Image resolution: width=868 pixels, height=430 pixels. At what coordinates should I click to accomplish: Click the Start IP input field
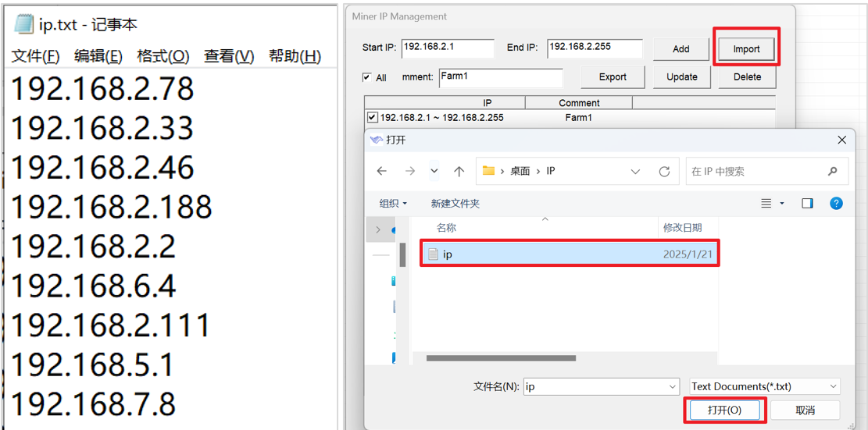click(x=448, y=48)
